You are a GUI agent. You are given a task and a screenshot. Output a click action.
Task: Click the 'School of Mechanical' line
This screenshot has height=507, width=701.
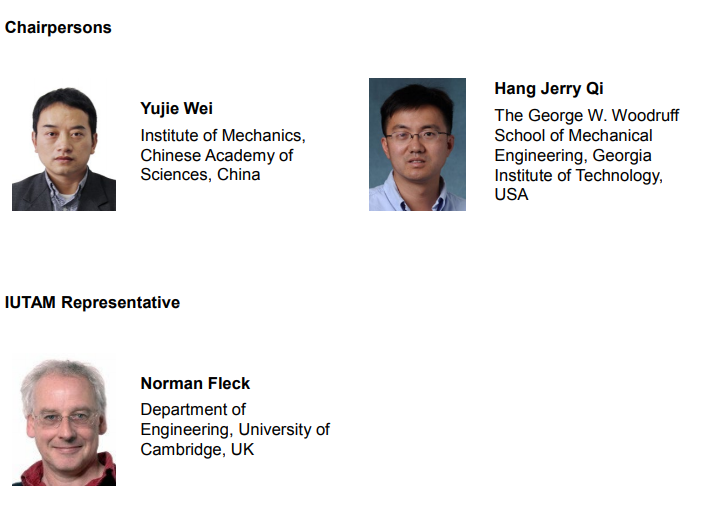pyautogui.click(x=574, y=135)
